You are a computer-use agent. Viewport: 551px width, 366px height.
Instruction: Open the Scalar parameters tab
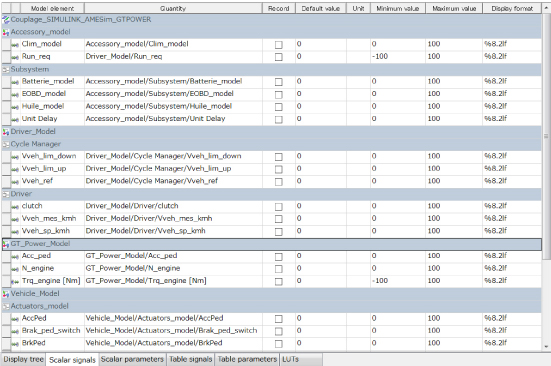(x=132, y=359)
